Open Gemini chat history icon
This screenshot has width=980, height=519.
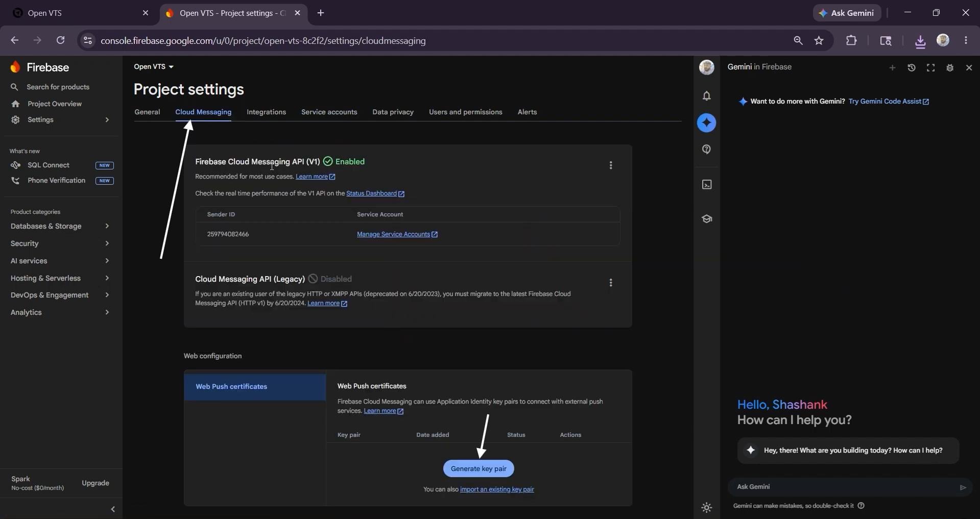click(x=912, y=68)
